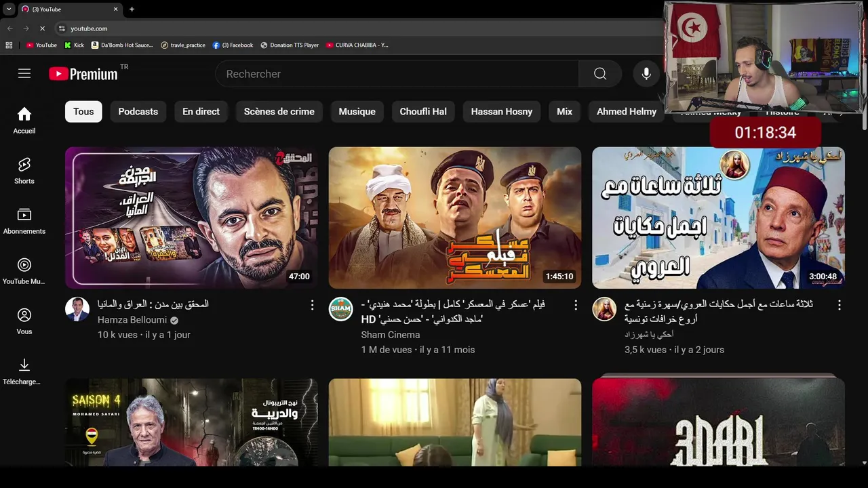Close the YouTube browser tab
868x488 pixels.
pos(115,9)
